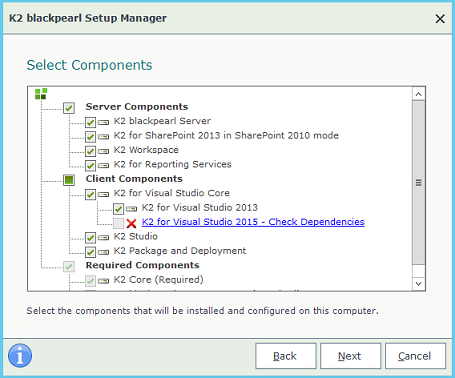Uncheck the K2 Studio checkbox

pos(90,238)
